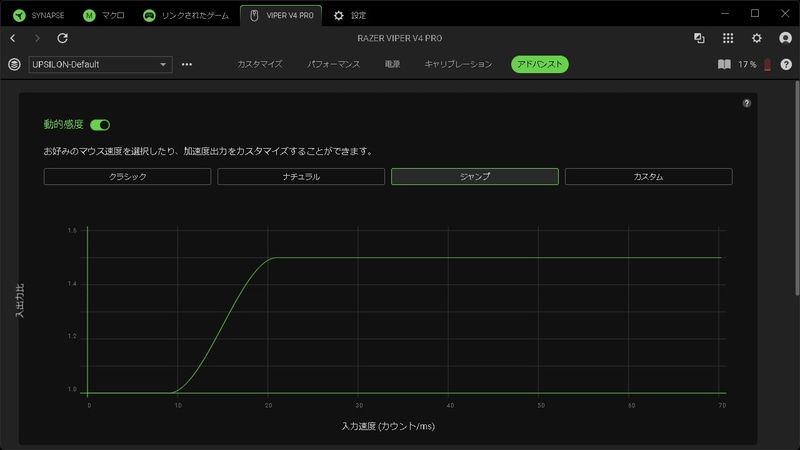
Task: Click the overlapping windows icon in header
Action: 699,38
